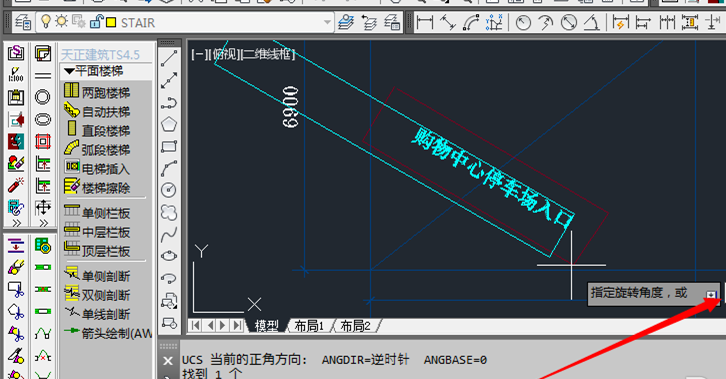Click the Layer Previous icon
Viewport: 726px width, 379px height.
tap(369, 22)
